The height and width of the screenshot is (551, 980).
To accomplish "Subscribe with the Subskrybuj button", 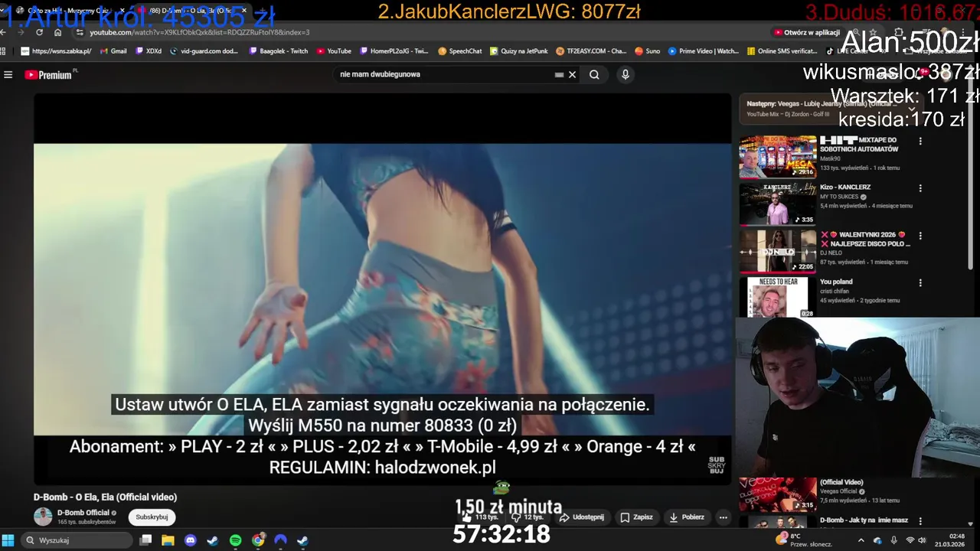I will 152,517.
